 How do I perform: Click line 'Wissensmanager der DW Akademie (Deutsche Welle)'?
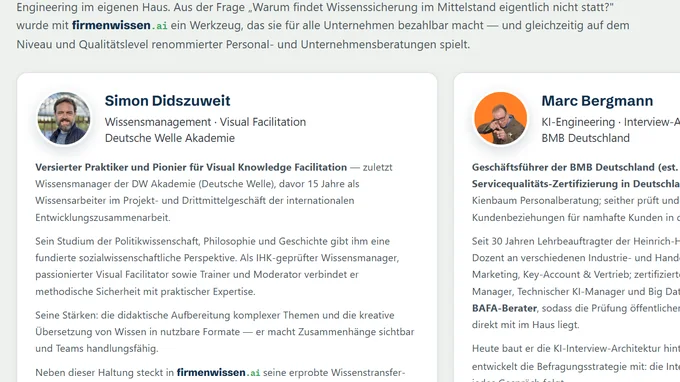tap(197, 184)
